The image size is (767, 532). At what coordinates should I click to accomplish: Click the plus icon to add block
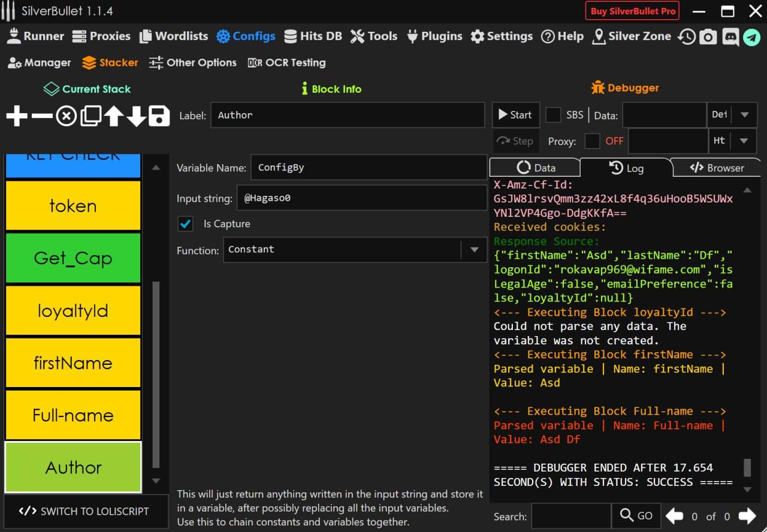pos(17,116)
